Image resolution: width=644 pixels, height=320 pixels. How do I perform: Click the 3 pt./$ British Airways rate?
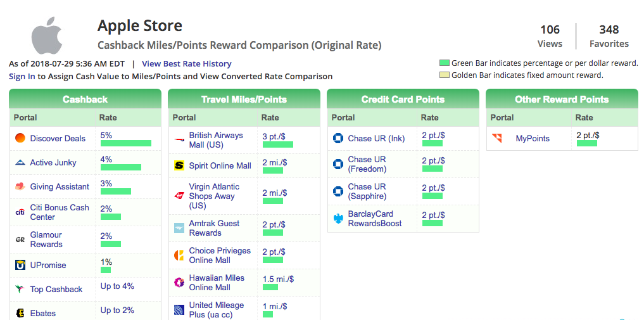[274, 136]
